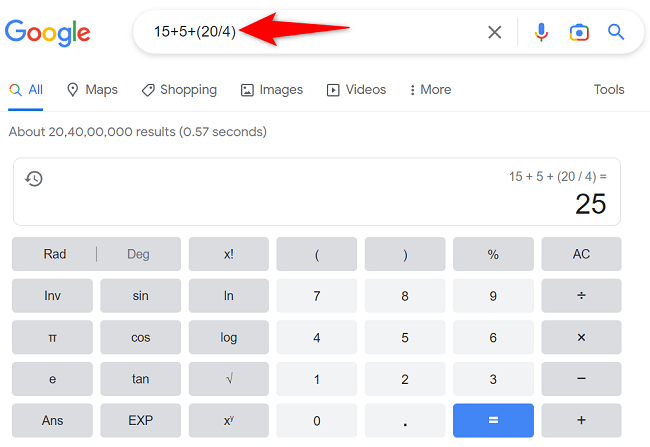Open calculator history clock icon
Viewport: 650px width, 447px height.
coord(34,179)
